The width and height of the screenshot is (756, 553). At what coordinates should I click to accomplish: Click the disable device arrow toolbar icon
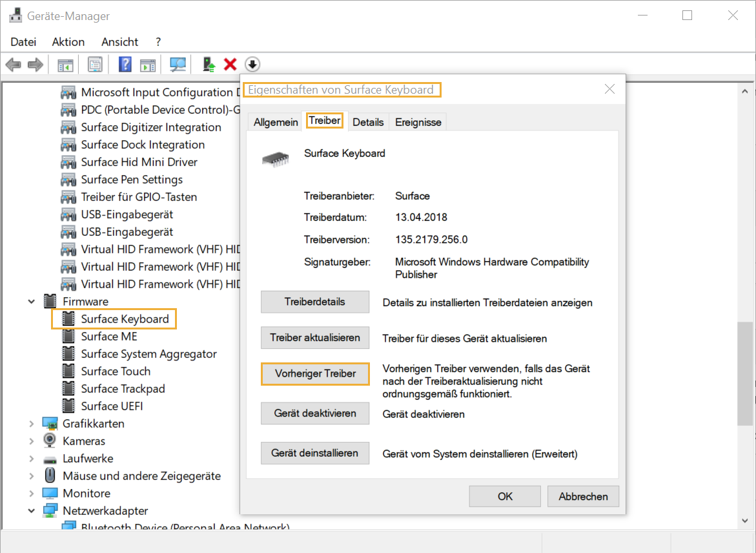[252, 64]
